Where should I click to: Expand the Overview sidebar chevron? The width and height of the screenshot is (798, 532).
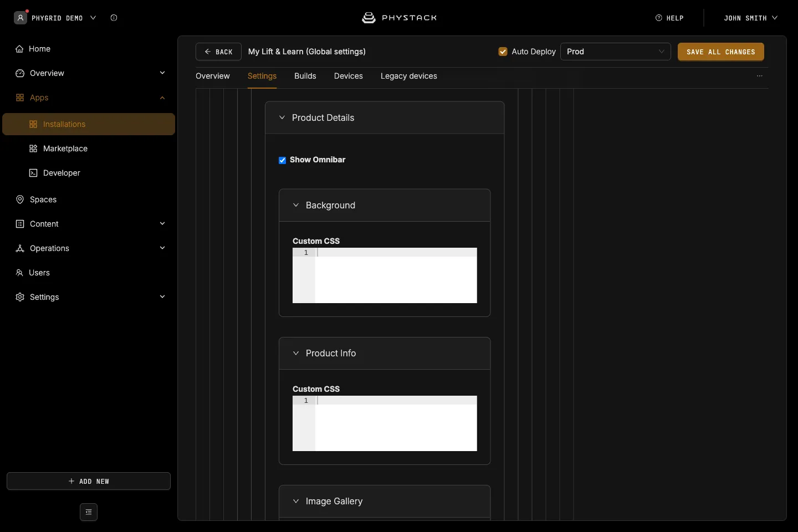pos(162,73)
